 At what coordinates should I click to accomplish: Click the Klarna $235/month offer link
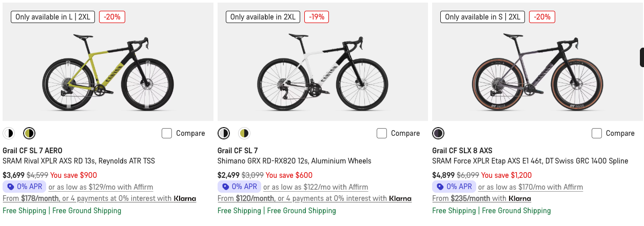(x=481, y=198)
